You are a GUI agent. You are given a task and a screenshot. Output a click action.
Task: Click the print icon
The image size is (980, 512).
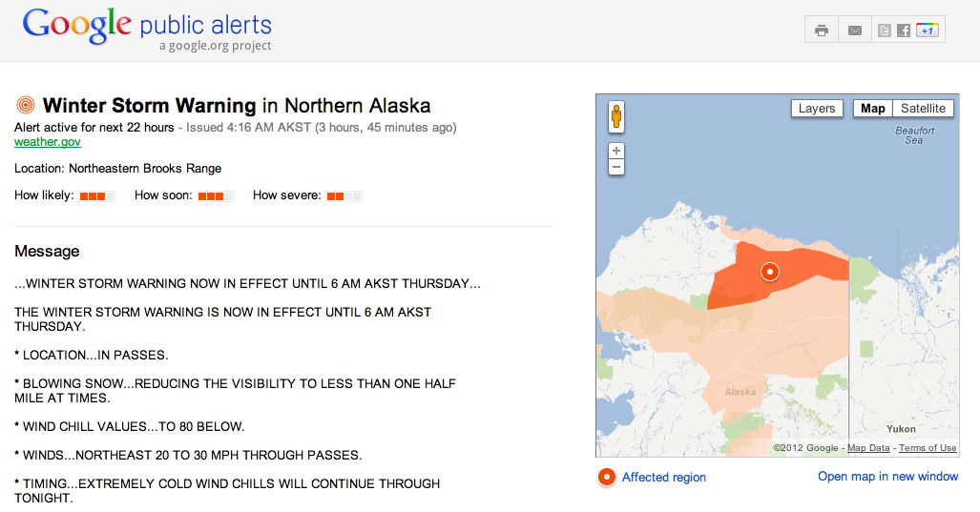822,31
